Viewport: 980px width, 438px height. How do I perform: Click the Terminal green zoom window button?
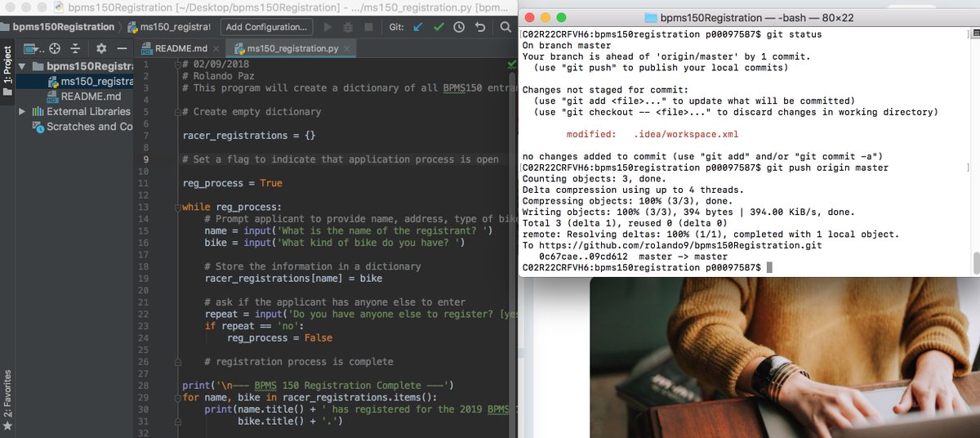(x=563, y=17)
